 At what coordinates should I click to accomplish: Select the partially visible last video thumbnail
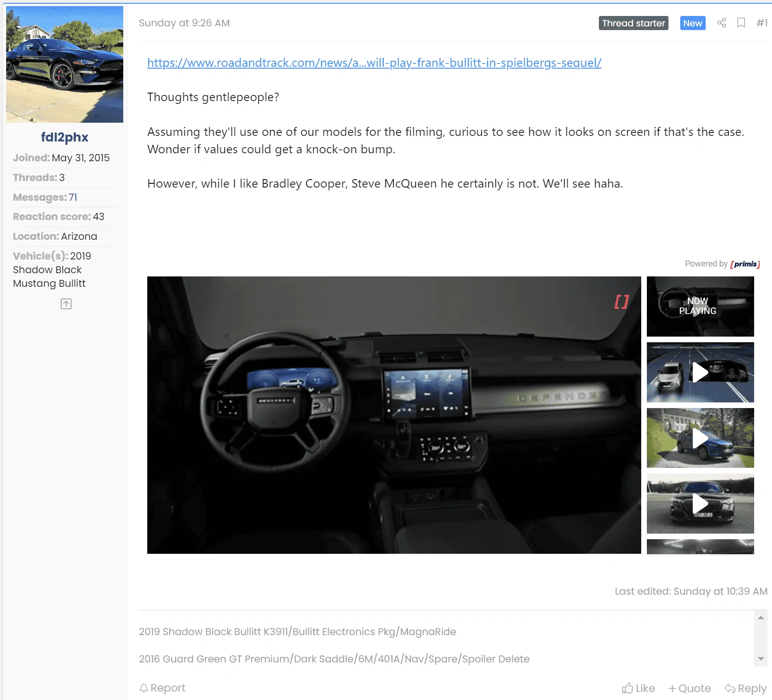click(700, 547)
